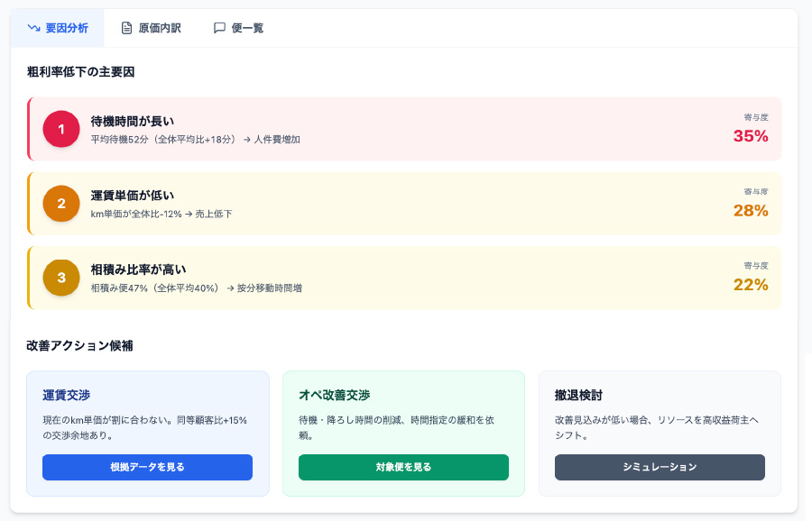812x521 pixels.
Task: Click the speech bubble icon beside 便一覧
Action: pos(219,28)
